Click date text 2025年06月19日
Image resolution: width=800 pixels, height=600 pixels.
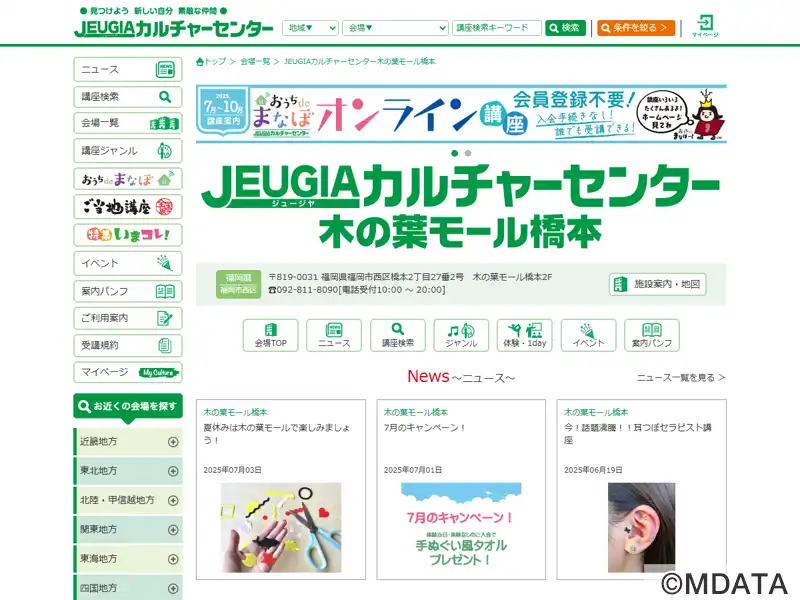pyautogui.click(x=593, y=470)
